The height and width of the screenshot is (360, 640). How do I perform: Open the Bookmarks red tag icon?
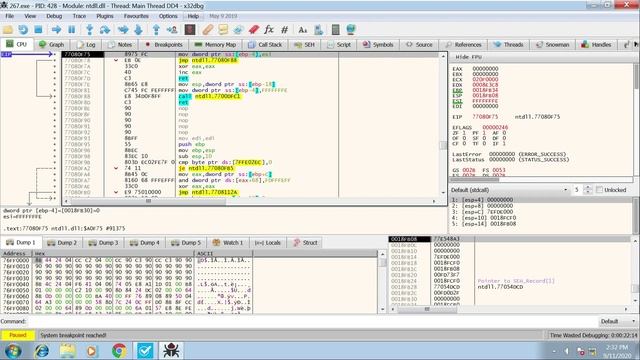pyautogui.click(x=253, y=29)
